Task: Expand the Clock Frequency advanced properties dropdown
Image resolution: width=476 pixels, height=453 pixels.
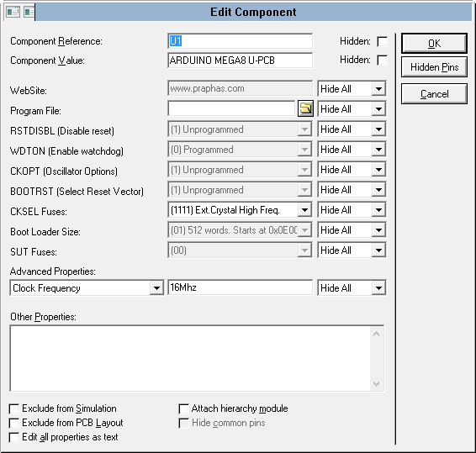Action: tap(156, 288)
